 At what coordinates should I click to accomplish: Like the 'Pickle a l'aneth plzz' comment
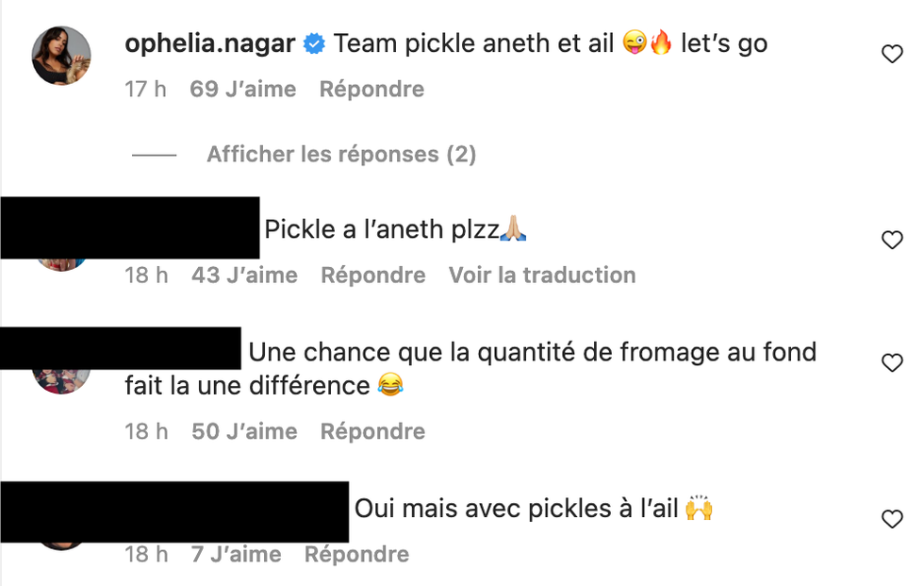point(892,240)
